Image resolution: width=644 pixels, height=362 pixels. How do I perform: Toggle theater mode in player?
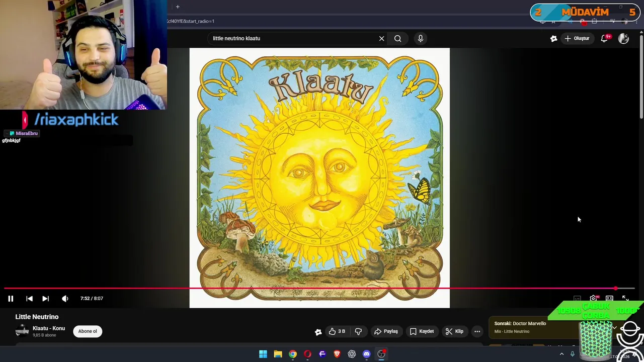tap(609, 299)
